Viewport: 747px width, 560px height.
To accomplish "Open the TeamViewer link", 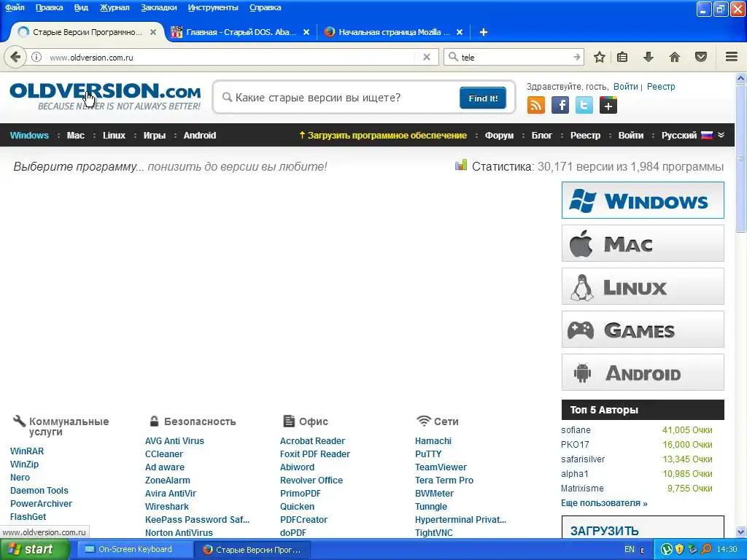I will (441, 467).
